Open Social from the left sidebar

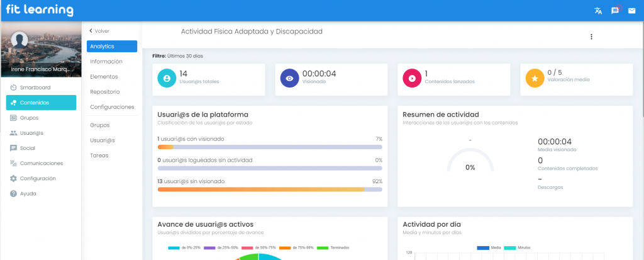click(27, 148)
